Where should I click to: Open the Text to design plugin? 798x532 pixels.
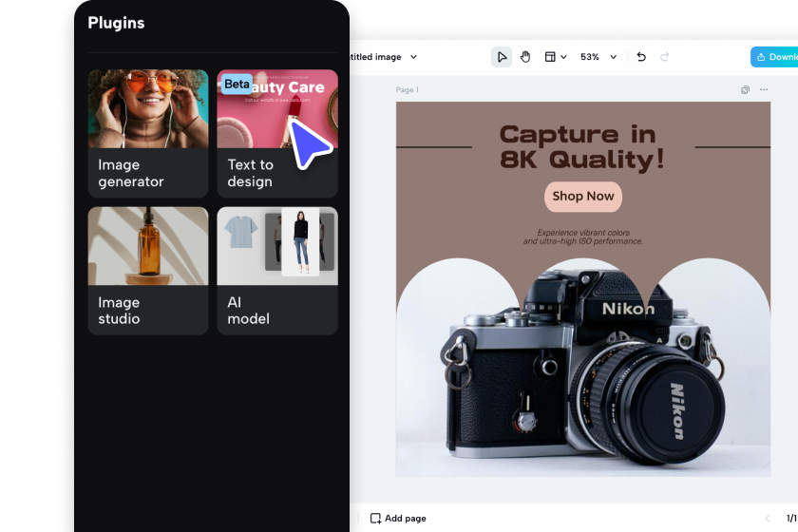coord(277,133)
